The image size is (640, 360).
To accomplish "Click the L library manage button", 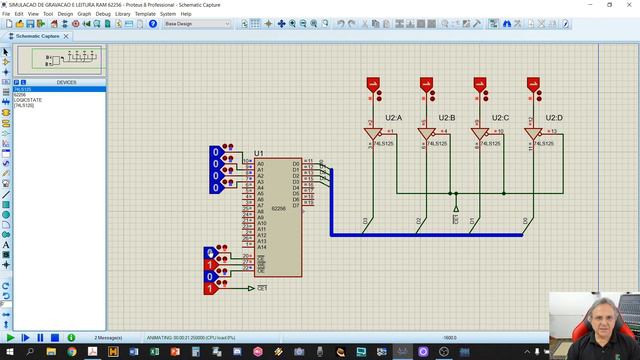I will pyautogui.click(x=23, y=82).
